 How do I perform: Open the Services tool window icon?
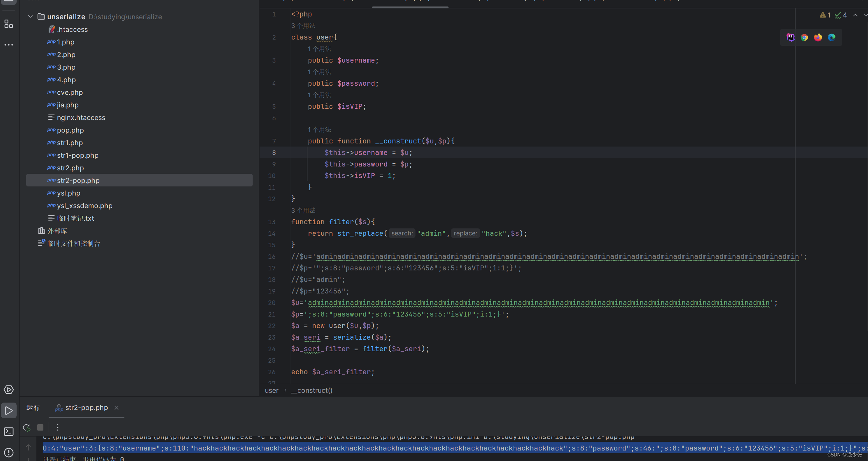pyautogui.click(x=9, y=390)
